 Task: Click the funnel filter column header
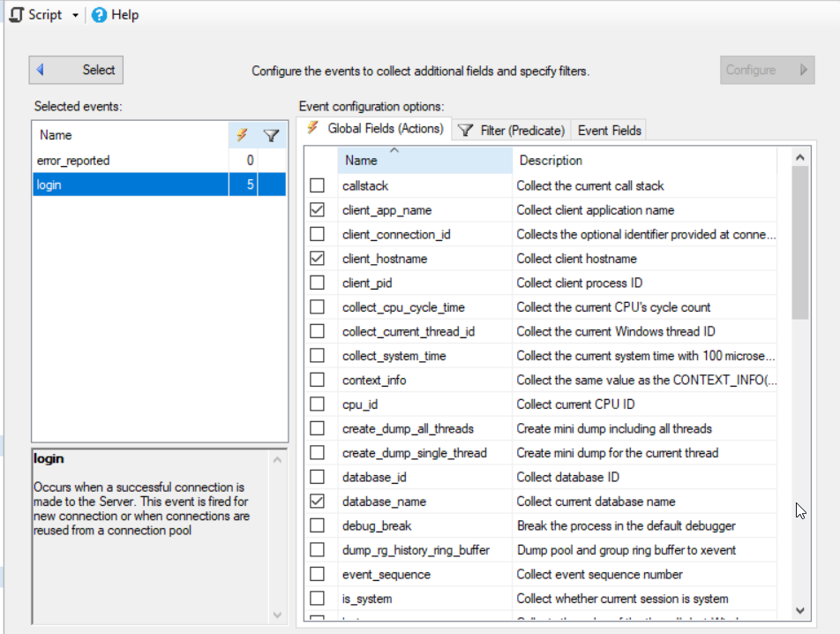coord(272,135)
